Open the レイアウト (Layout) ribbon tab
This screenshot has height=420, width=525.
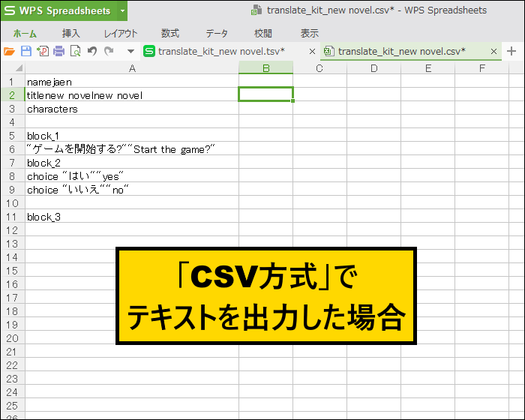pos(120,33)
